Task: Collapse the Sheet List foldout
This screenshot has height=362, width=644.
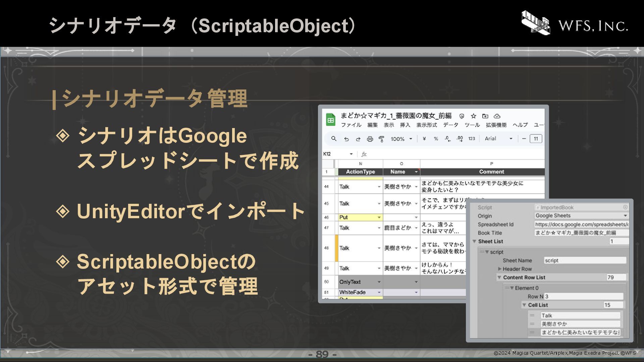Action: pyautogui.click(x=474, y=241)
